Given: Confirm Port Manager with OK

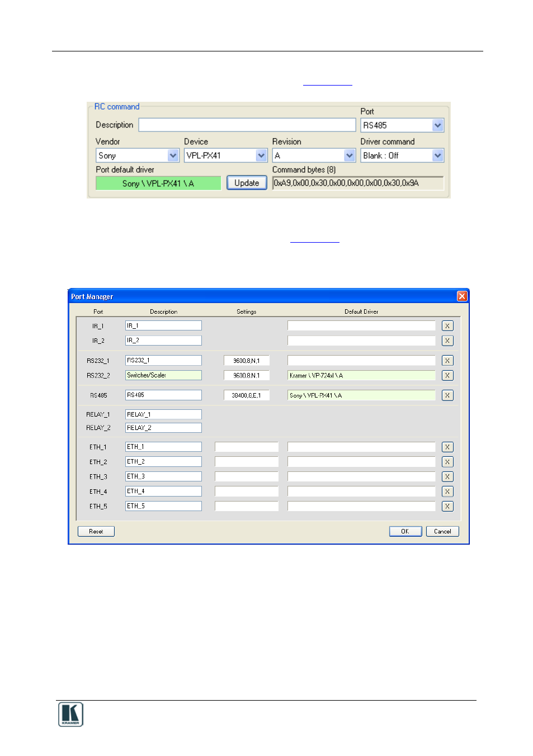Looking at the screenshot, I should tap(405, 531).
